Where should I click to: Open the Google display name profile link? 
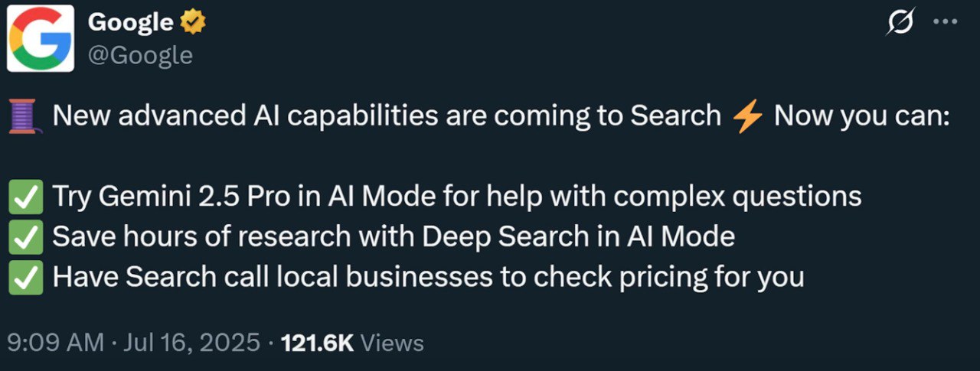(130, 23)
